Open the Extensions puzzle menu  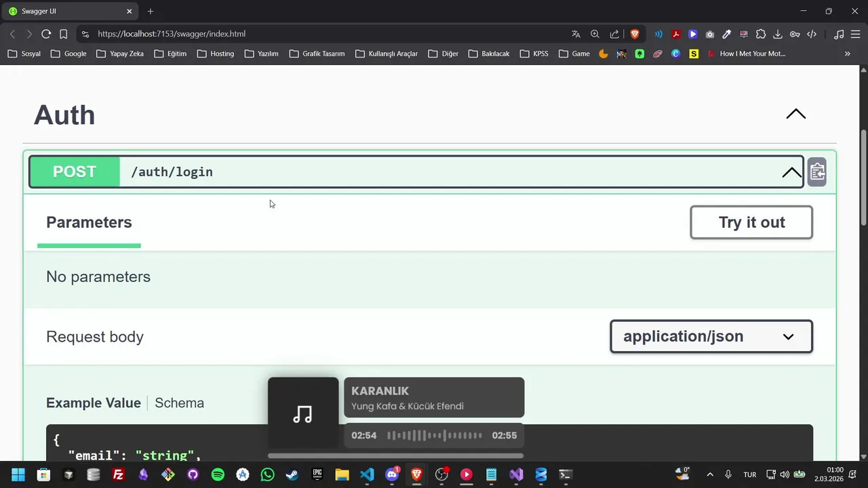[761, 34]
